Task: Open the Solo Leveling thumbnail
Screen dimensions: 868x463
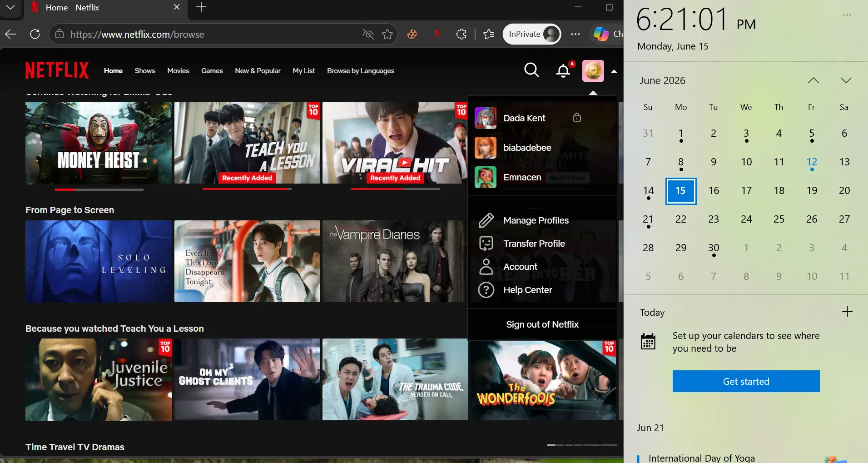Action: pos(99,261)
